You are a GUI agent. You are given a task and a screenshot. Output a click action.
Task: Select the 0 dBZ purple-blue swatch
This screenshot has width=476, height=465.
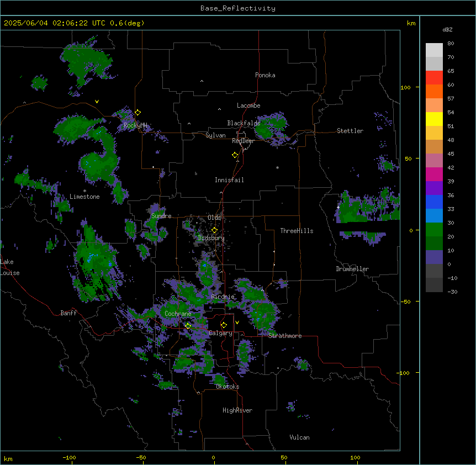click(434, 257)
